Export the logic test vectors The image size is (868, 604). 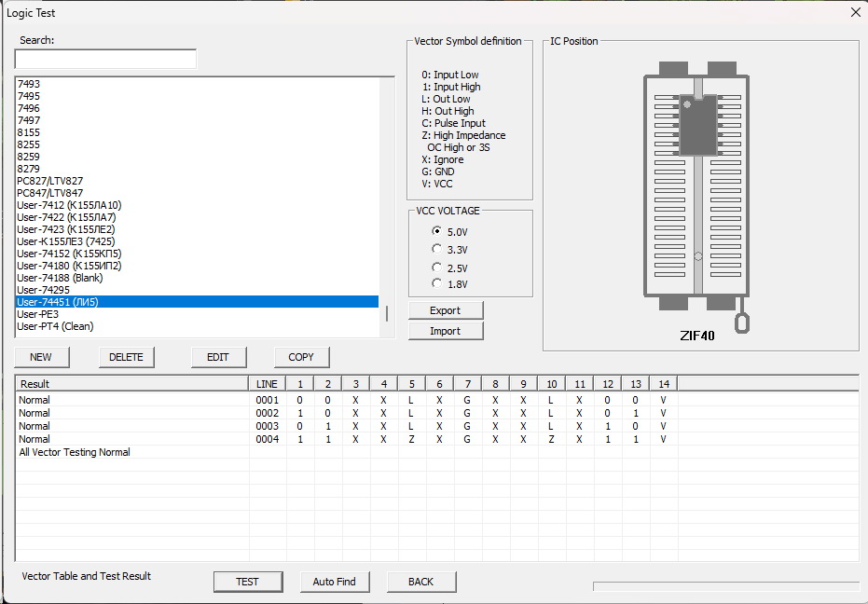[x=446, y=310]
